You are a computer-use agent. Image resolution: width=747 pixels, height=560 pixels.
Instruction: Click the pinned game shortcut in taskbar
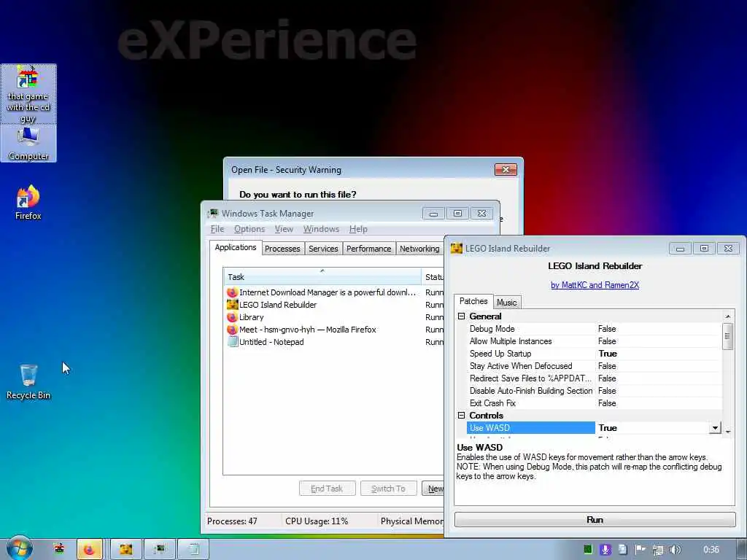[x=58, y=549]
